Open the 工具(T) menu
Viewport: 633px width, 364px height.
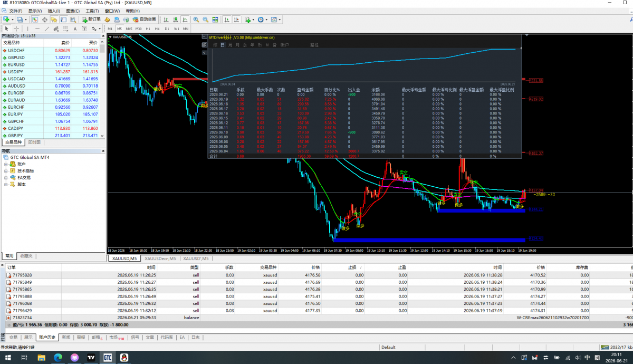point(92,11)
